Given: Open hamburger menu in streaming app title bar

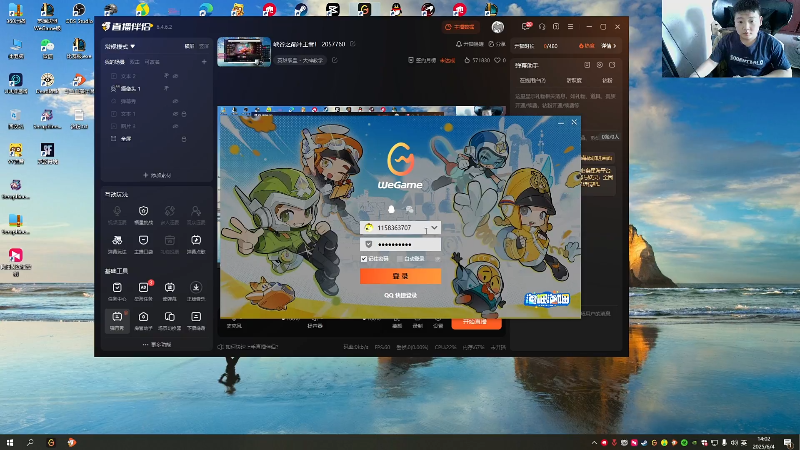Looking at the screenshot, I should pos(570,27).
